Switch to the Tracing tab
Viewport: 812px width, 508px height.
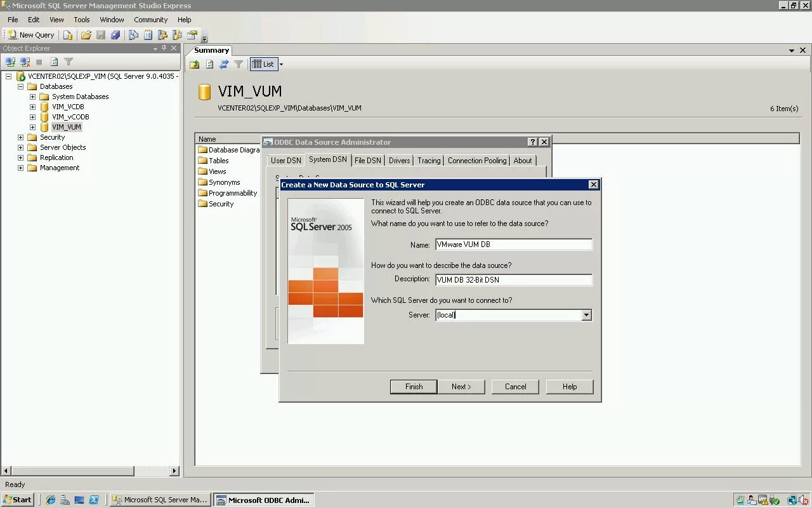(x=429, y=161)
